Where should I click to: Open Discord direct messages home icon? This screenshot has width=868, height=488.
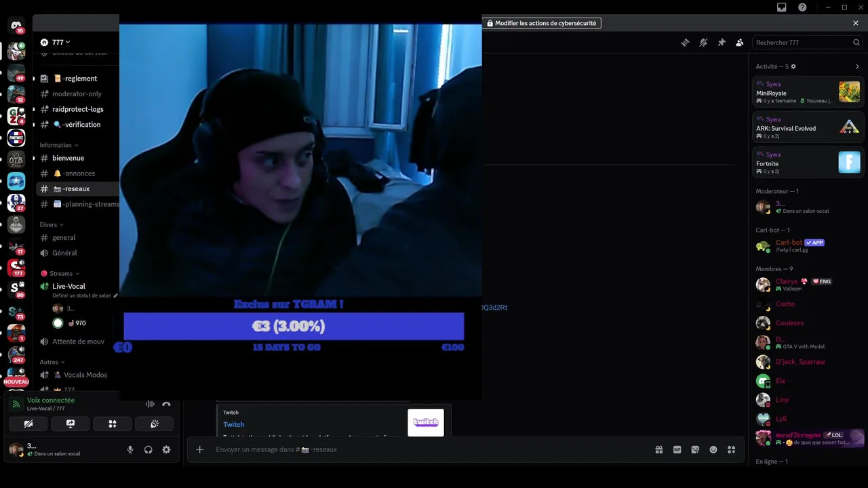click(x=16, y=26)
